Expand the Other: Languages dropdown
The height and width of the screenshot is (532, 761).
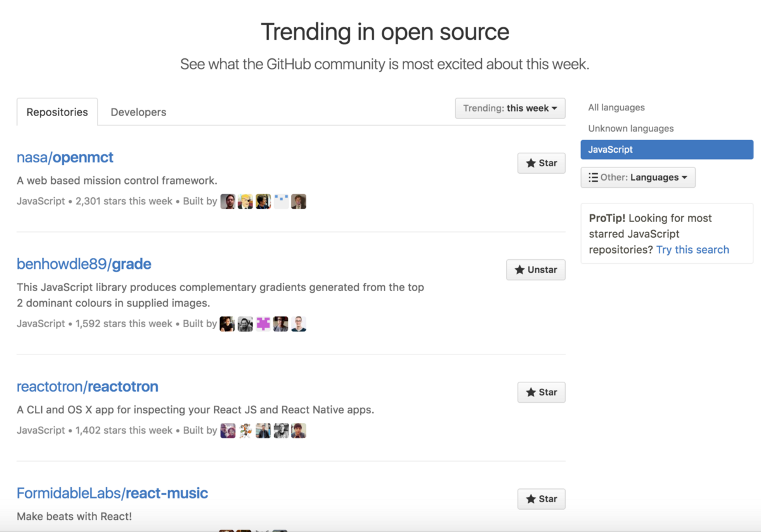point(637,178)
